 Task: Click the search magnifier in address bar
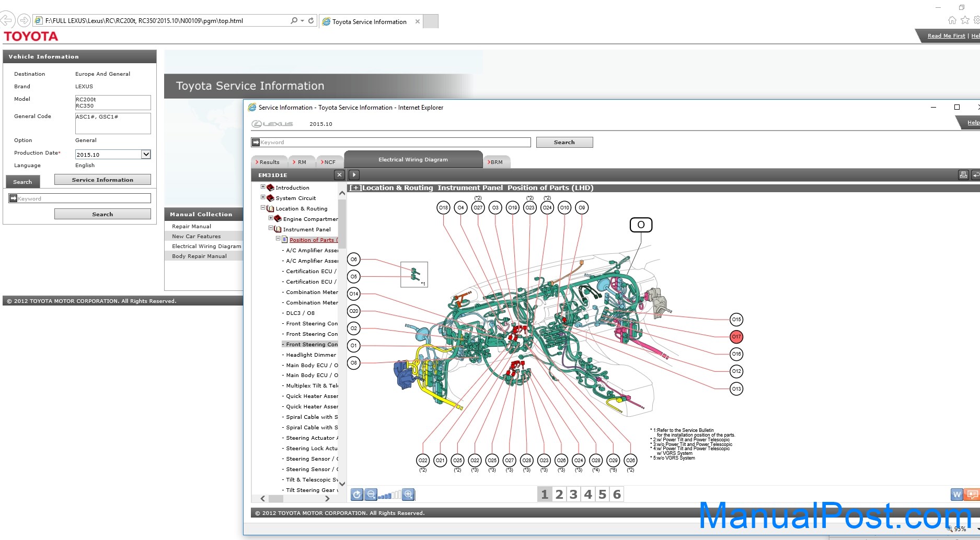294,20
